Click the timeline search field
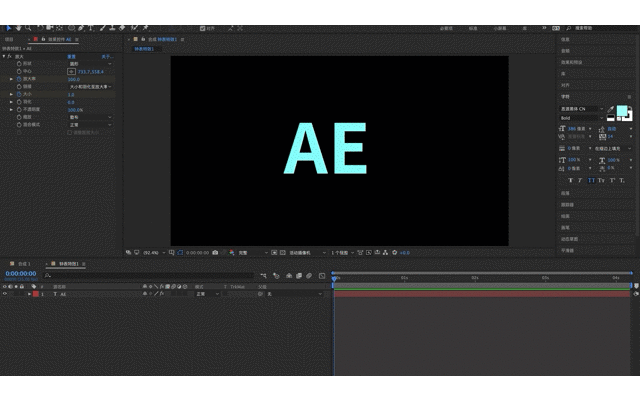This screenshot has height=400, width=640. [149, 276]
